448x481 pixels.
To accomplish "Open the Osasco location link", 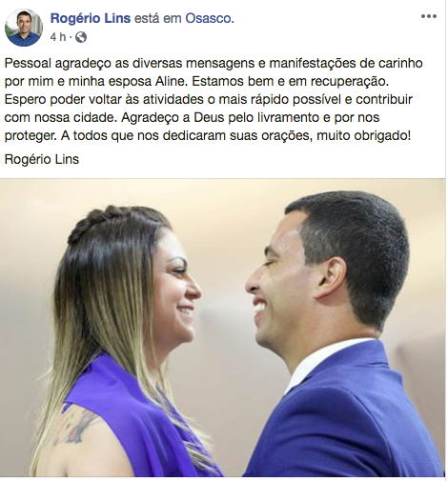I will [x=210, y=18].
